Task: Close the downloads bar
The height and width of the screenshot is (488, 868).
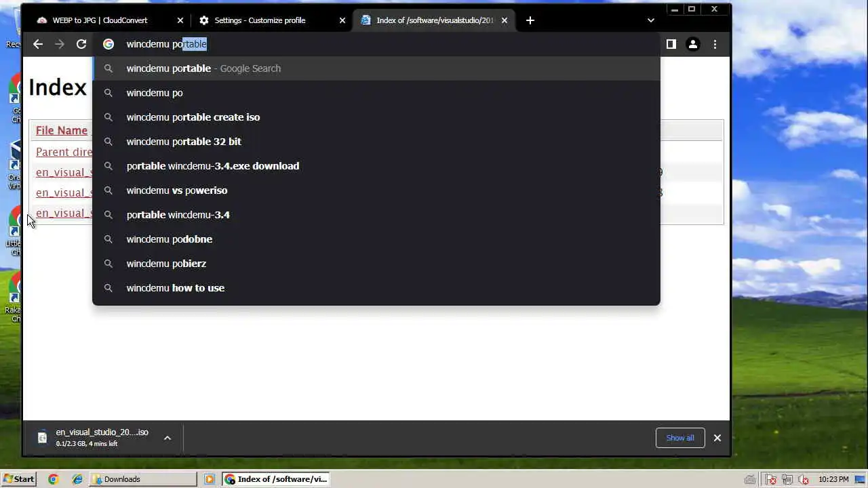Action: coord(717,438)
